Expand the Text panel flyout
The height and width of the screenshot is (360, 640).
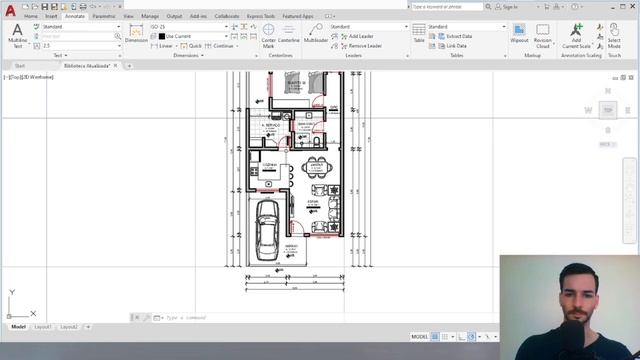pos(60,55)
